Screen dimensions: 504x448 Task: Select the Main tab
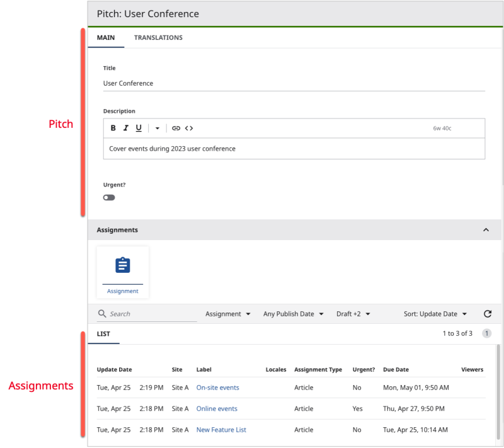click(106, 37)
